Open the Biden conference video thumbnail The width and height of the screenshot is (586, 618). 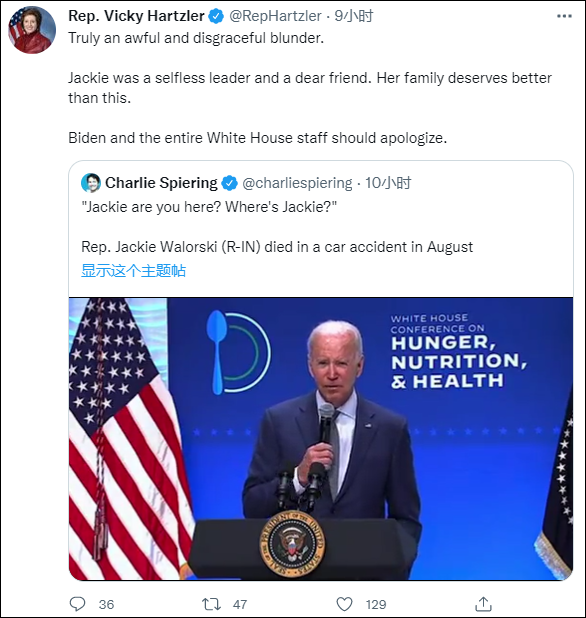pos(321,439)
